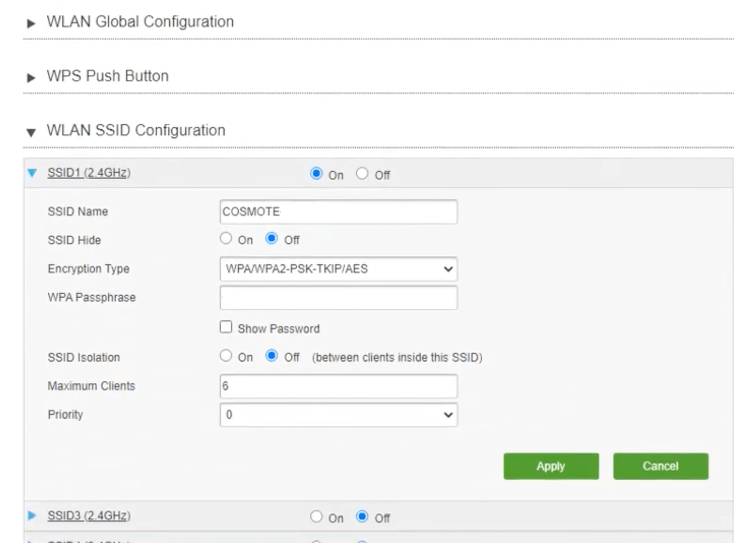Check the Show Password checkbox
756x543 pixels.
226,327
